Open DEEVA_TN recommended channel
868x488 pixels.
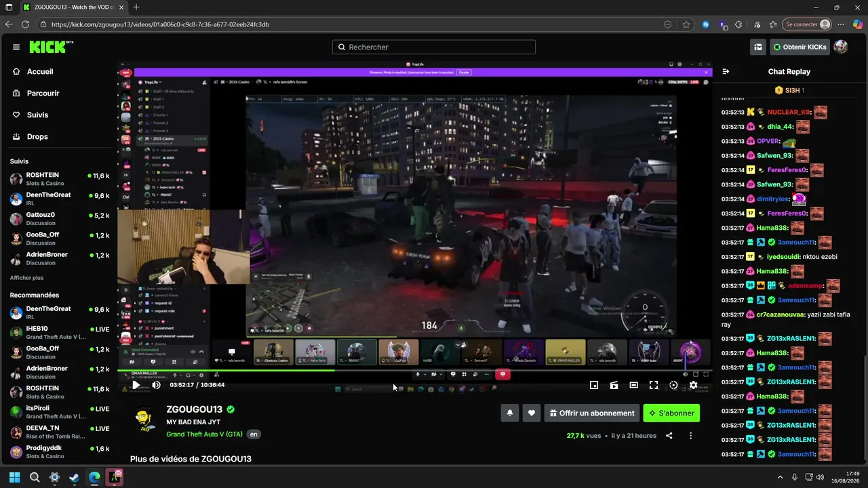(x=59, y=432)
